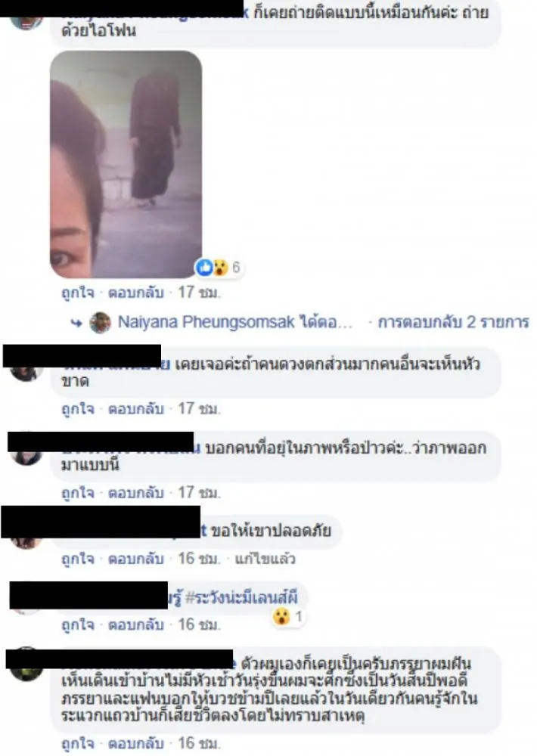This screenshot has width=537, height=756.
Task: Click the 16 ชม. timestamp under last comment
Action: point(199,743)
